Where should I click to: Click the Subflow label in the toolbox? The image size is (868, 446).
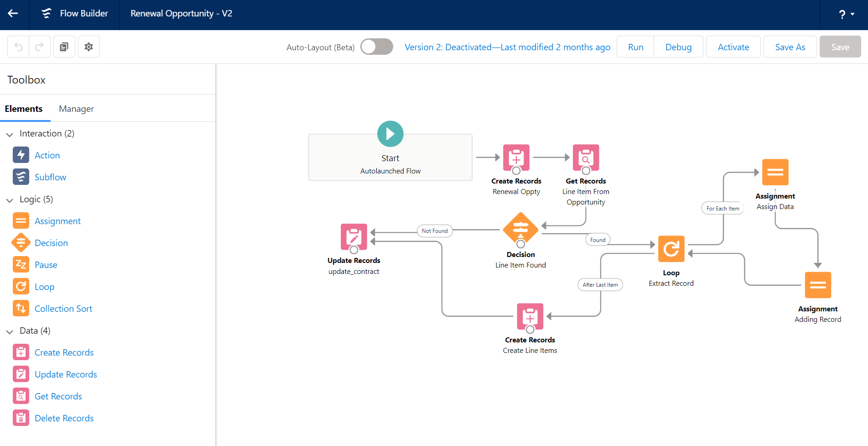tap(50, 177)
